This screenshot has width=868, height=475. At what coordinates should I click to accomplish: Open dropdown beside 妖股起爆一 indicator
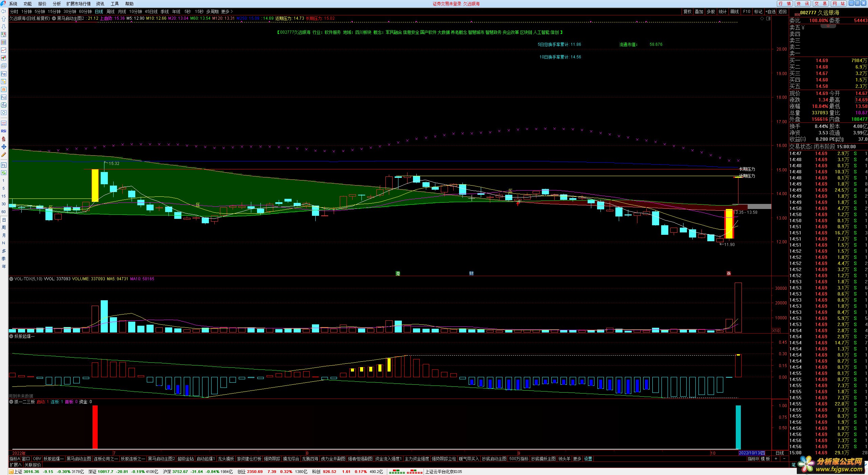pyautogui.click(x=11, y=336)
